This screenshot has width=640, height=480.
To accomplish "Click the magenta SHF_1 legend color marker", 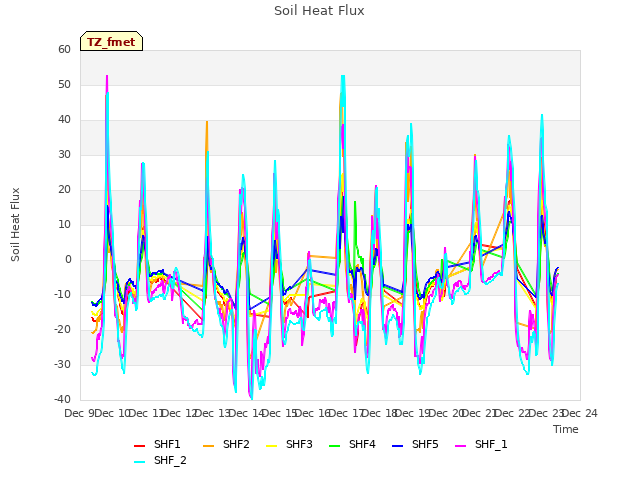I will pyautogui.click(x=460, y=446).
